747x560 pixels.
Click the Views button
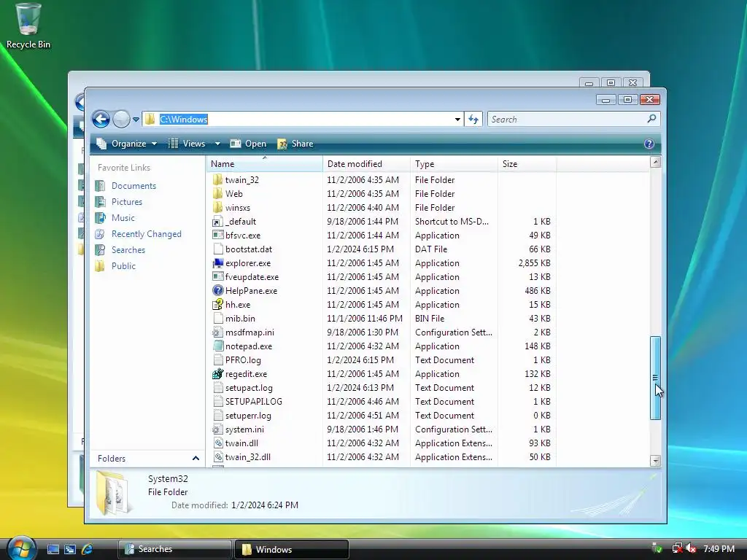pyautogui.click(x=187, y=144)
